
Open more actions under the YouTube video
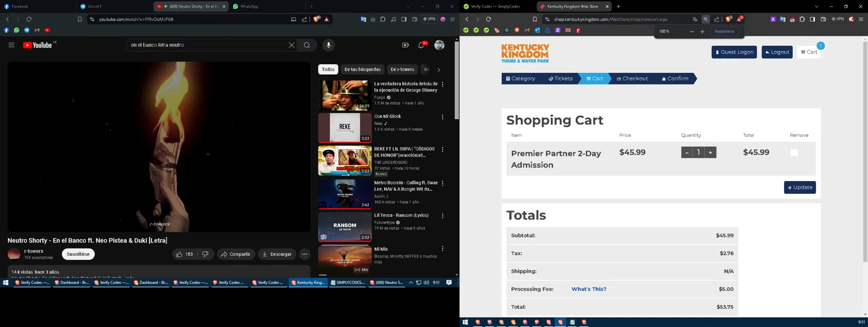click(x=305, y=254)
